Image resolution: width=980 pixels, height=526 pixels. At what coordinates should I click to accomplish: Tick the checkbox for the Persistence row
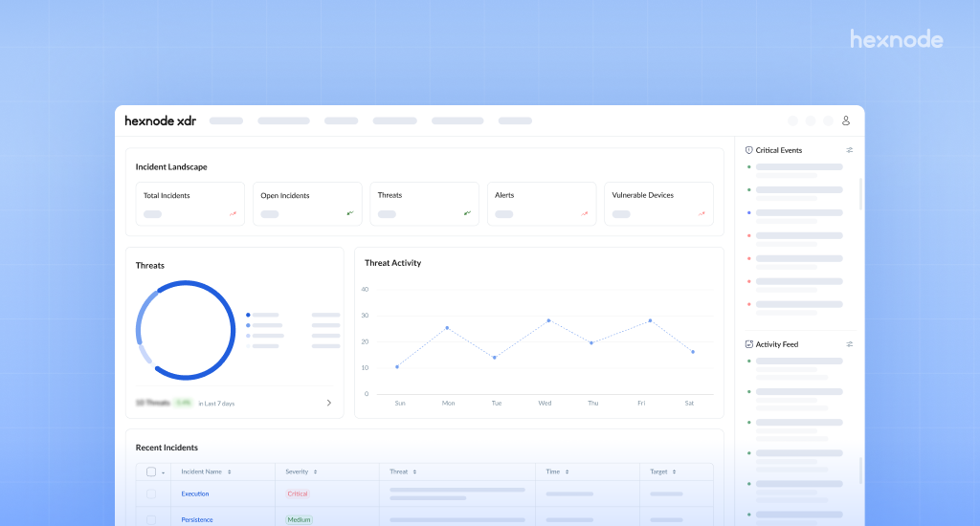point(151,519)
